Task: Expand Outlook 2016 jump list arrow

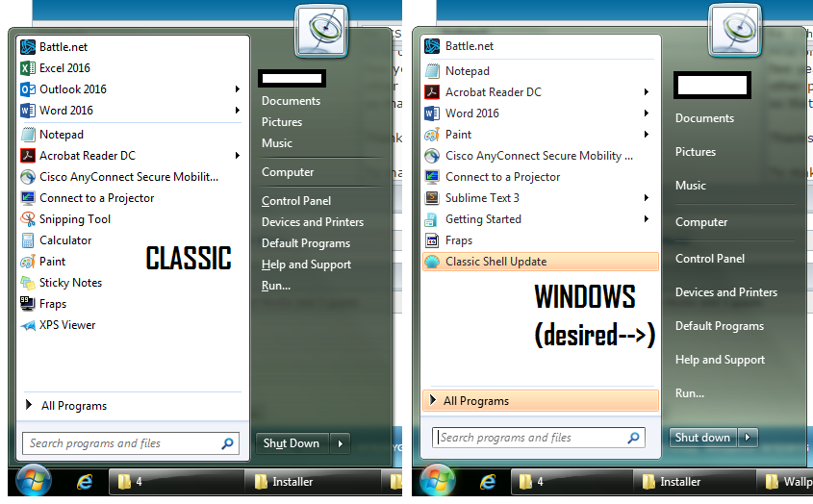Action: point(237,89)
